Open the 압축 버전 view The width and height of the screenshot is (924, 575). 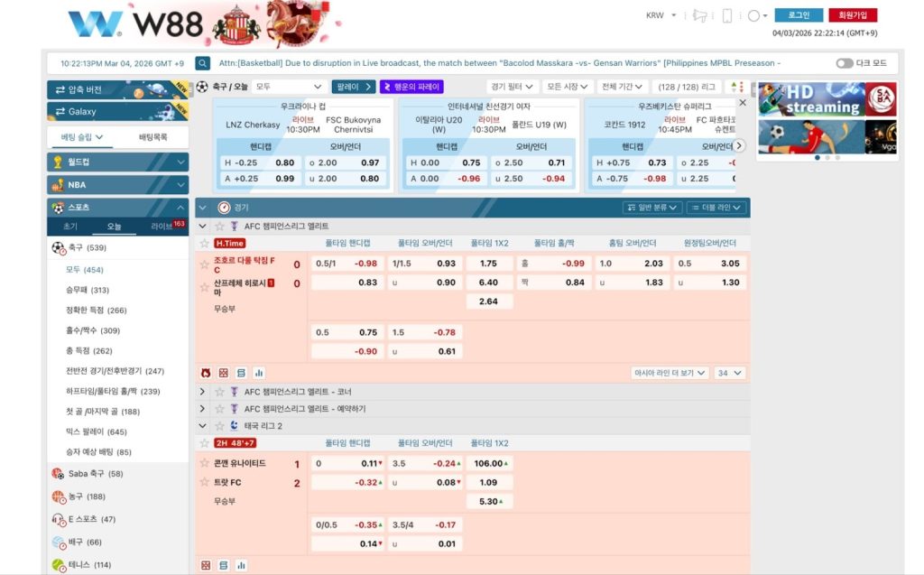coord(118,89)
